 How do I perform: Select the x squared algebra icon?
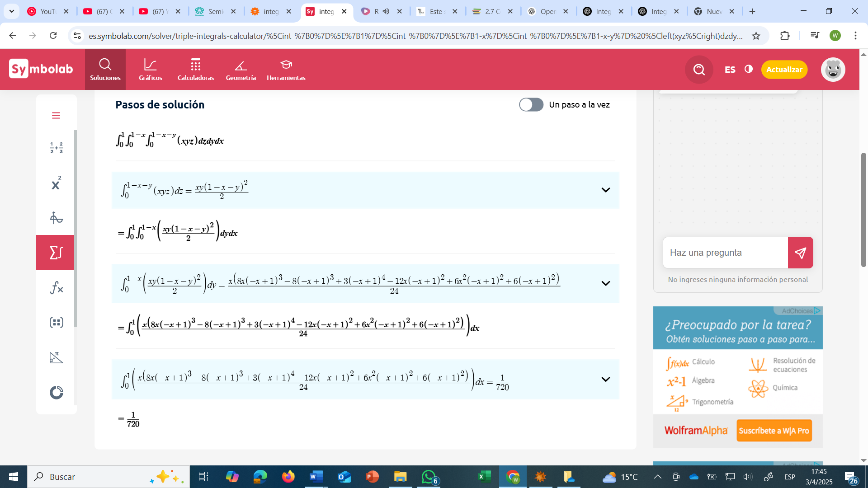click(56, 183)
